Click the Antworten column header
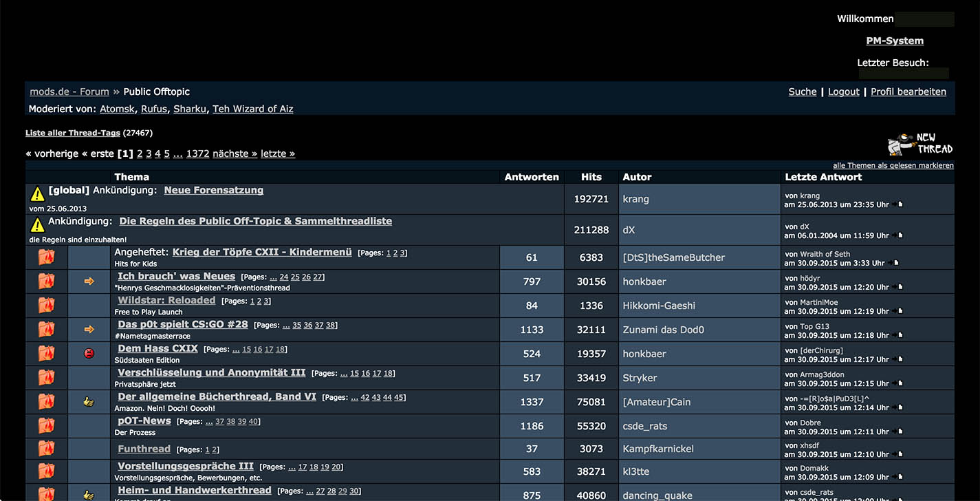980x501 pixels. (x=532, y=177)
